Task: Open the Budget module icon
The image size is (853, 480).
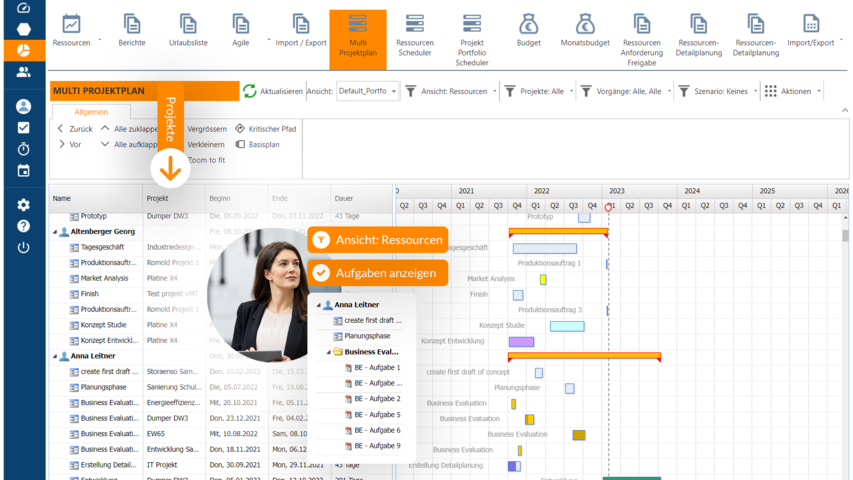Action: (x=529, y=23)
